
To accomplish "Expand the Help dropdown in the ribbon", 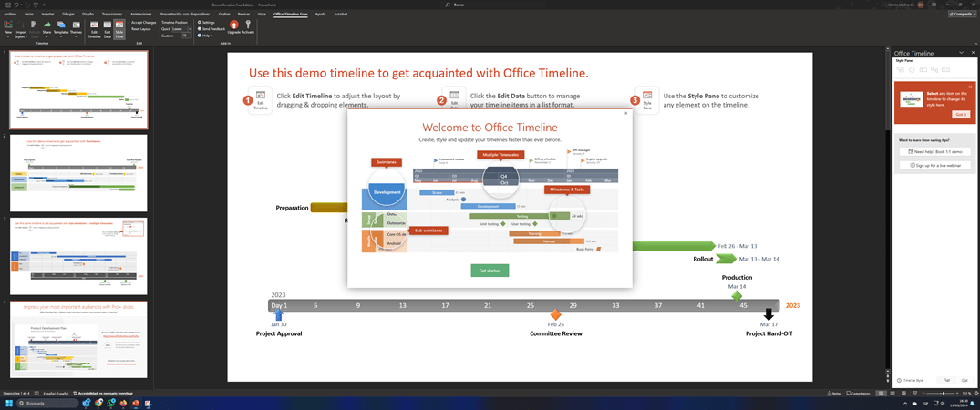I will click(205, 36).
